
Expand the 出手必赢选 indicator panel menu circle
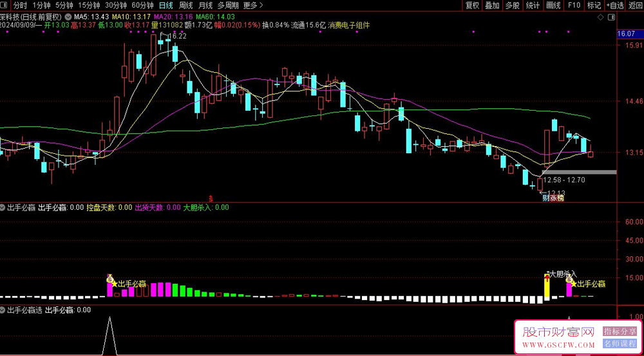(x=3, y=310)
